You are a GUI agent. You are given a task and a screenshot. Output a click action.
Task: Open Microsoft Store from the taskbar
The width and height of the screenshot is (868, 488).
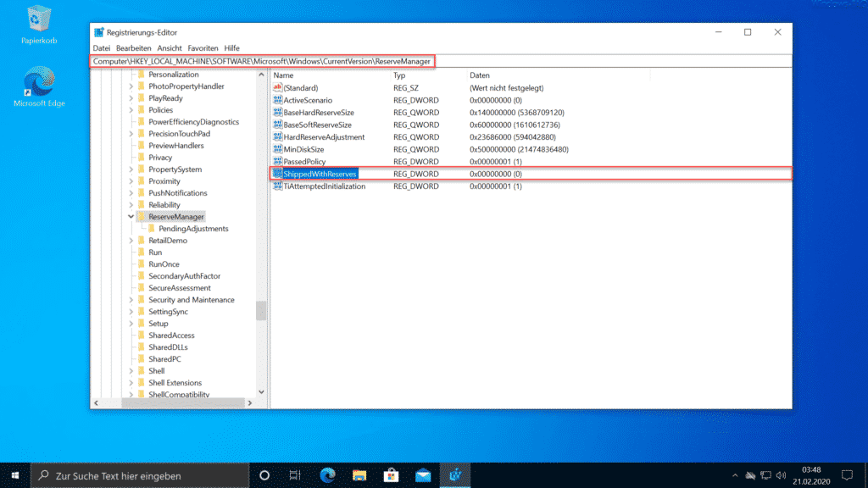click(x=392, y=475)
